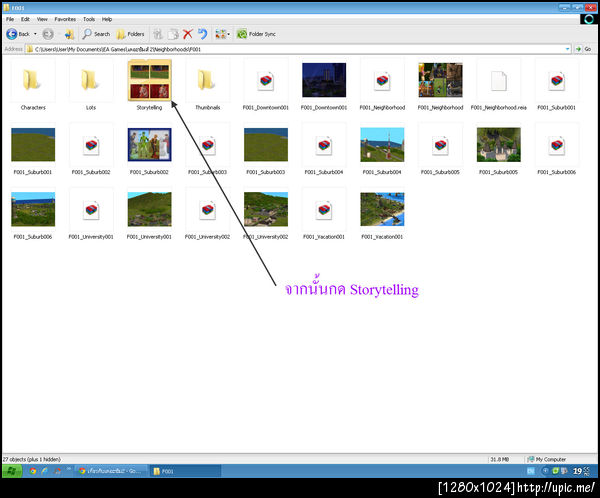This screenshot has height=498, width=600.
Task: Open the Back history dropdown arrow
Action: (35, 34)
